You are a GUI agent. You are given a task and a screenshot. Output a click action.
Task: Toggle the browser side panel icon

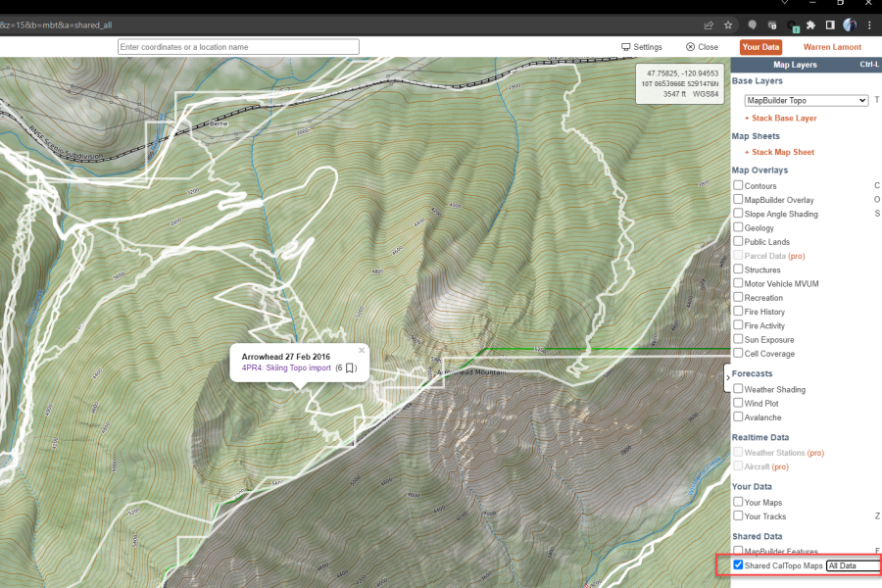(830, 24)
